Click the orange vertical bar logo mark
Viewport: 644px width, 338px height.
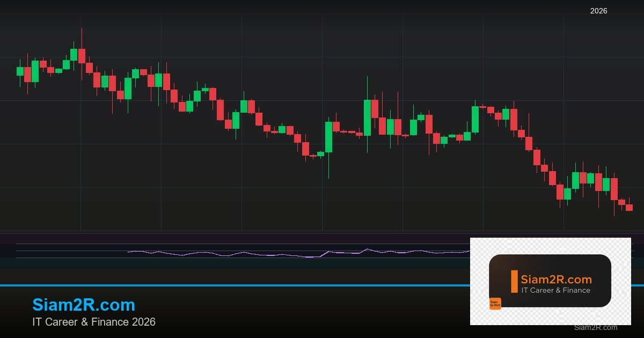click(x=514, y=281)
